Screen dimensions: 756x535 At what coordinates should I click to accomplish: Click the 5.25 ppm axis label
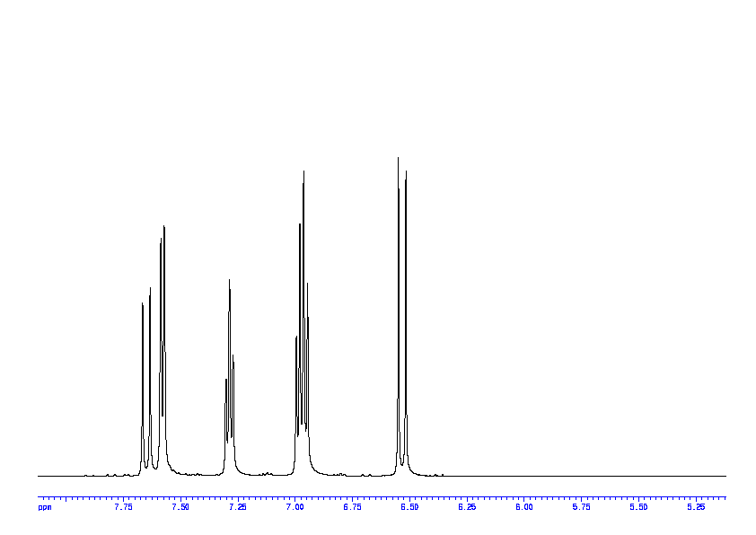coord(696,507)
